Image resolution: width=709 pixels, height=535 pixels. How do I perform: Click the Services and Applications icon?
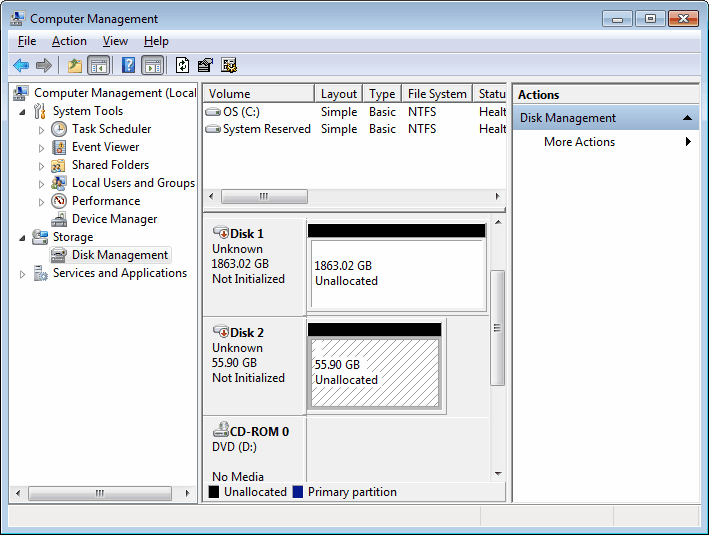[x=40, y=273]
